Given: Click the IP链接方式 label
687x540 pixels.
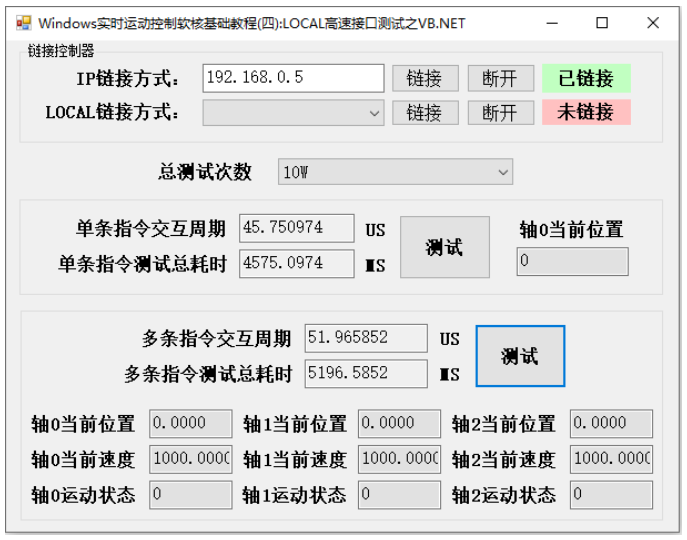Looking at the screenshot, I should click(x=127, y=79).
